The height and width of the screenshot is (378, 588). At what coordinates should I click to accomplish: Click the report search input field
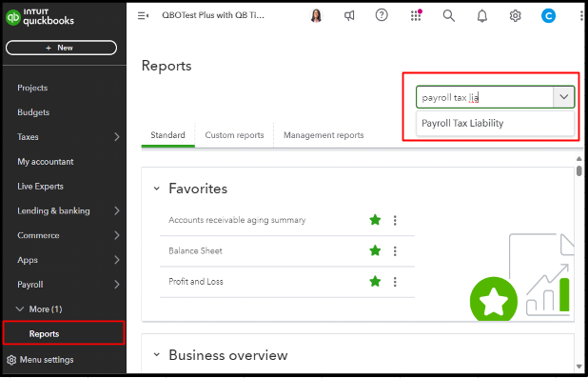(484, 98)
